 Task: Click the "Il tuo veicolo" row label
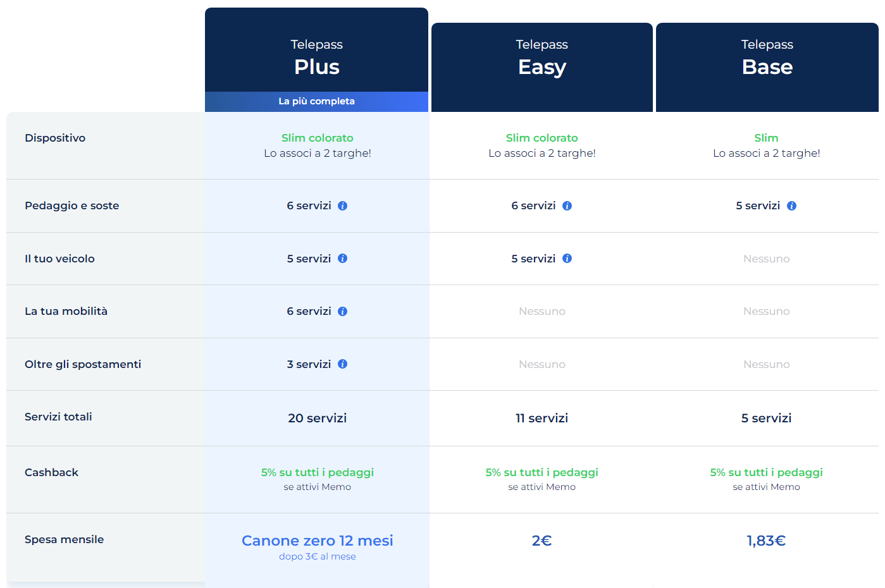[x=59, y=259]
